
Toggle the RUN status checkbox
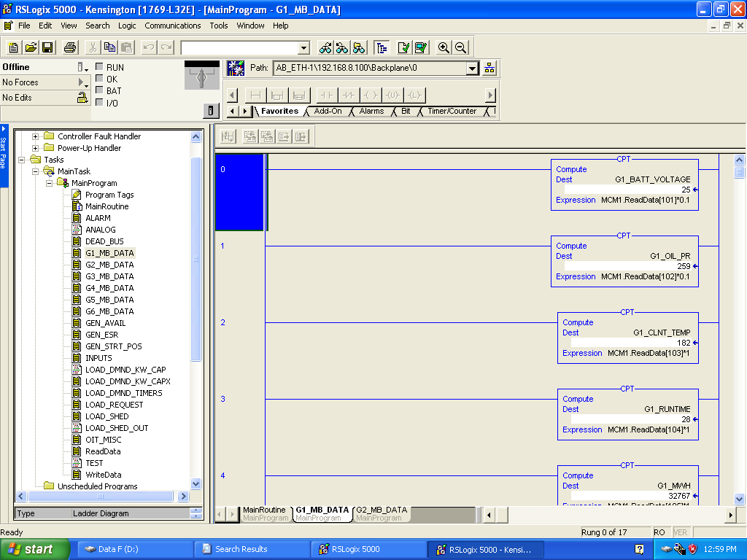pyautogui.click(x=99, y=66)
